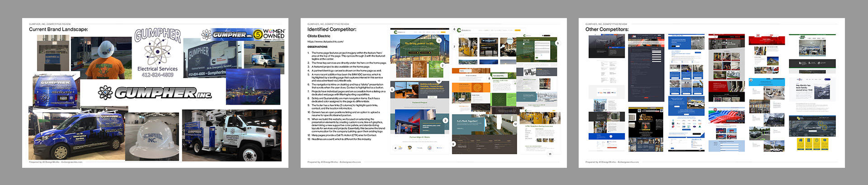Open the tall dark navy competitor screenshot
This screenshot has width=868, height=185.
[x=646, y=68]
